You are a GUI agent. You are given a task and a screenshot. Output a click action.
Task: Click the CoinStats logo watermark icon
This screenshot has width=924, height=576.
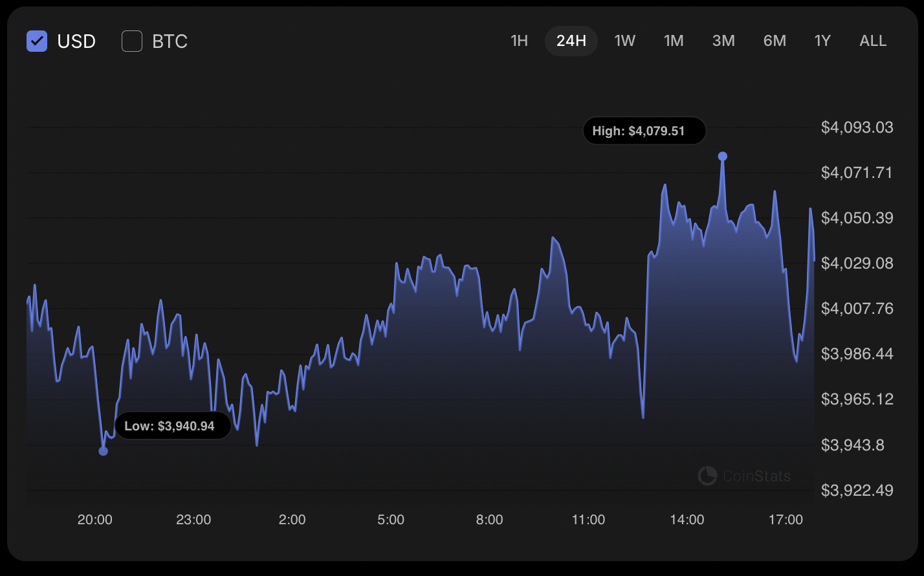point(707,476)
